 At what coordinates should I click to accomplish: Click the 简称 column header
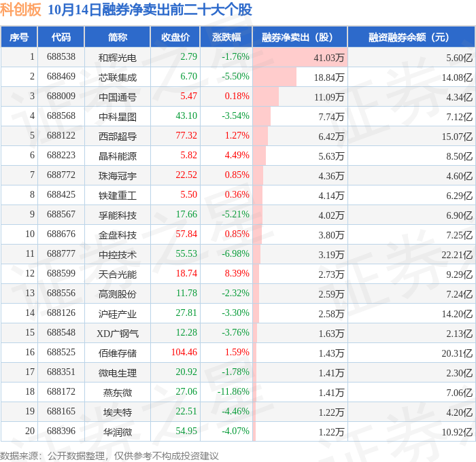coord(118,37)
